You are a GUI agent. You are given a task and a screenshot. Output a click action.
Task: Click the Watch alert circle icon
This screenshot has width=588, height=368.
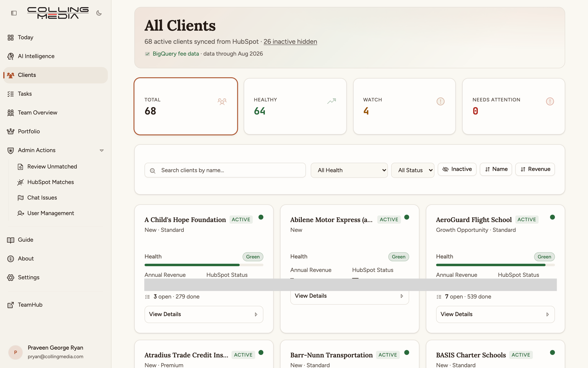click(x=441, y=101)
